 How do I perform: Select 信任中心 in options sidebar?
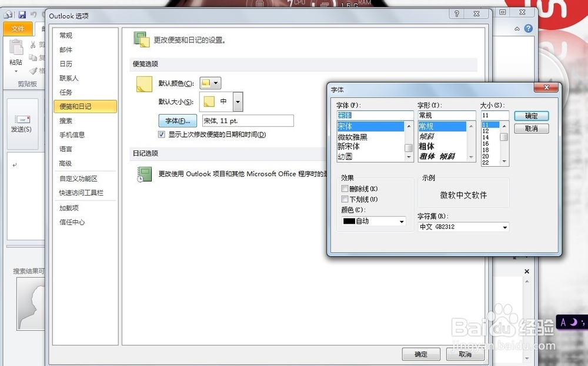[85, 222]
